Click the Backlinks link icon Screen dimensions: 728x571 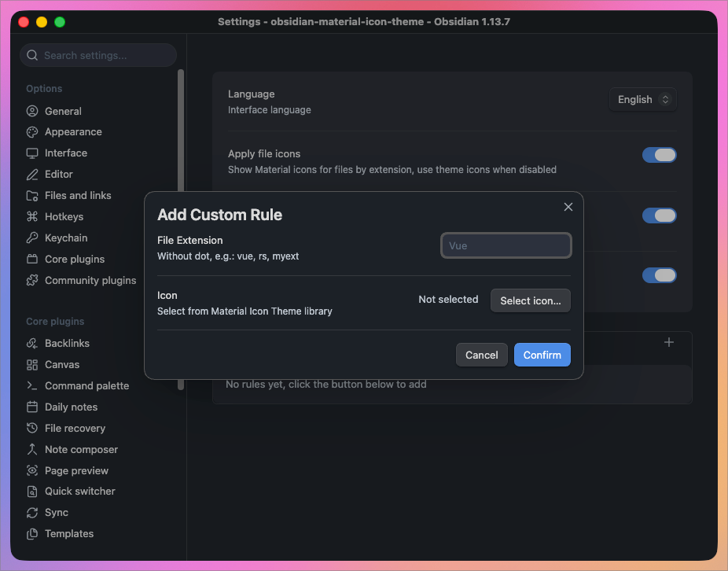click(x=32, y=344)
